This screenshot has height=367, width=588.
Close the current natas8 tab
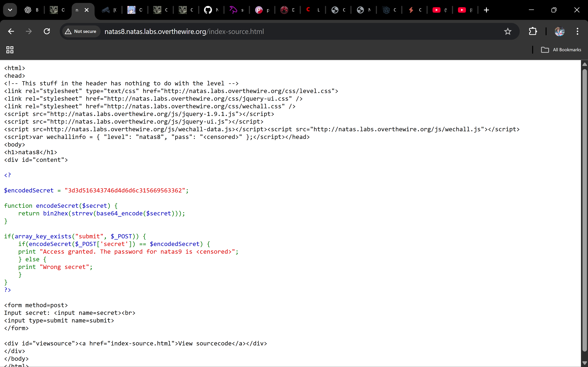pos(87,10)
